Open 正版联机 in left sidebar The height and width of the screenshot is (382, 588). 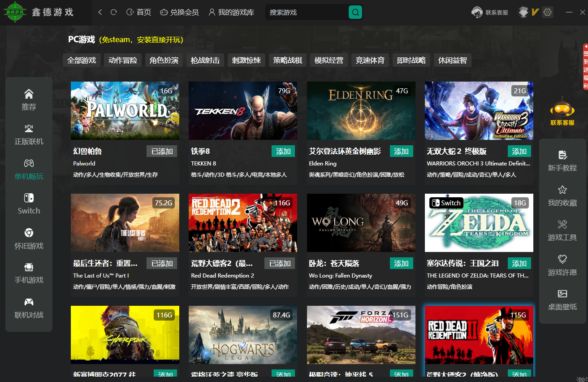coord(29,135)
